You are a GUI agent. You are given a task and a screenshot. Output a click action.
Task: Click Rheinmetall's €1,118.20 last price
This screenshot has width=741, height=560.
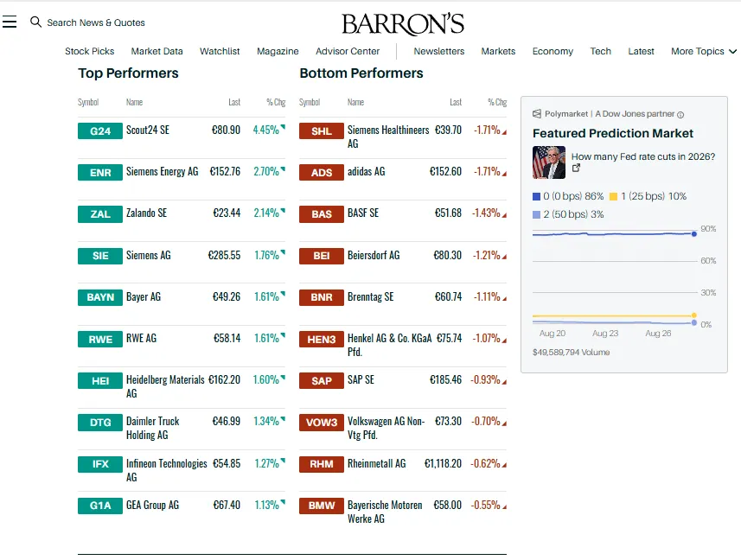click(443, 463)
